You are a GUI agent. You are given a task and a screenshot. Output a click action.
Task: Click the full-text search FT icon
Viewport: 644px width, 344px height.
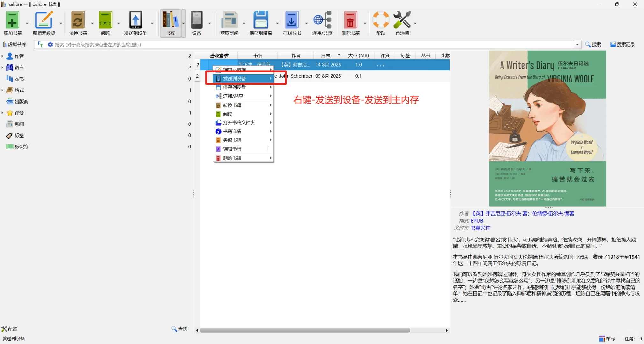40,45
